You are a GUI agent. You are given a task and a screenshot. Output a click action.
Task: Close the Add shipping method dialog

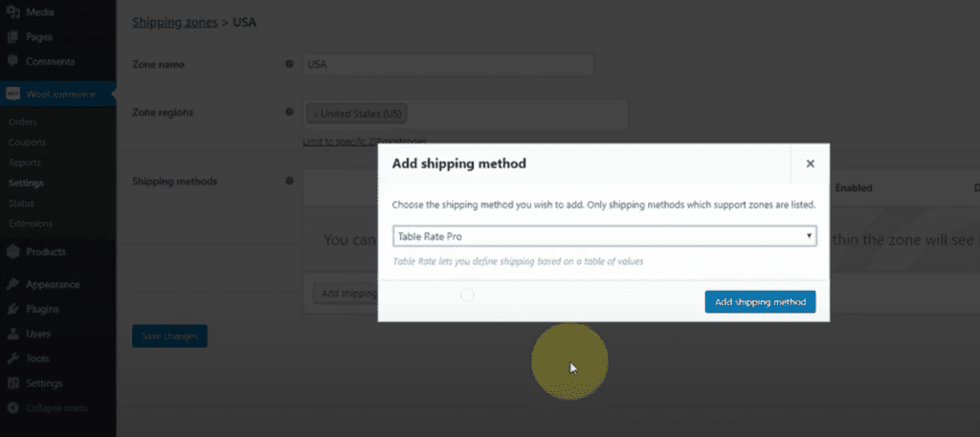click(x=810, y=164)
